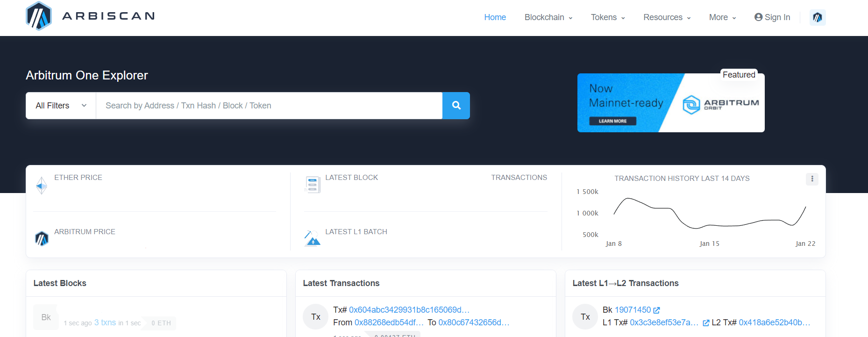This screenshot has width=868, height=337.
Task: Click TRANSACTION HISTORY LAST 14 DAYS title
Action: (x=682, y=179)
